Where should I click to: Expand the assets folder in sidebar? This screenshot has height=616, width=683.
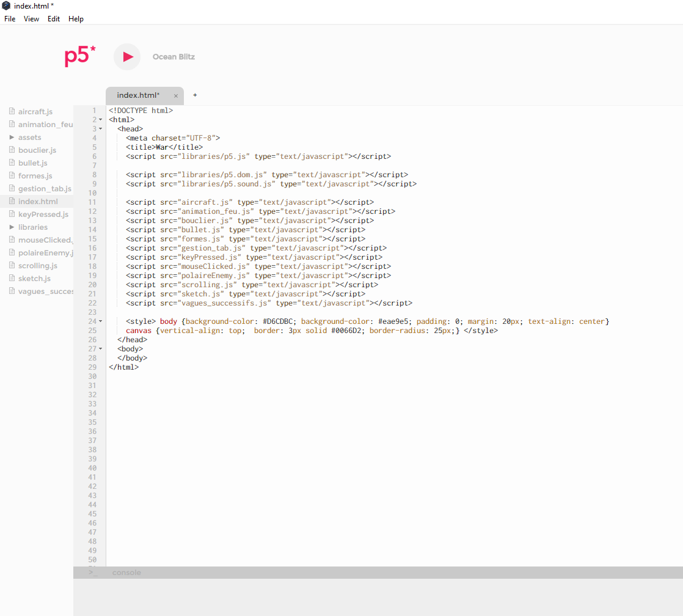point(12,137)
